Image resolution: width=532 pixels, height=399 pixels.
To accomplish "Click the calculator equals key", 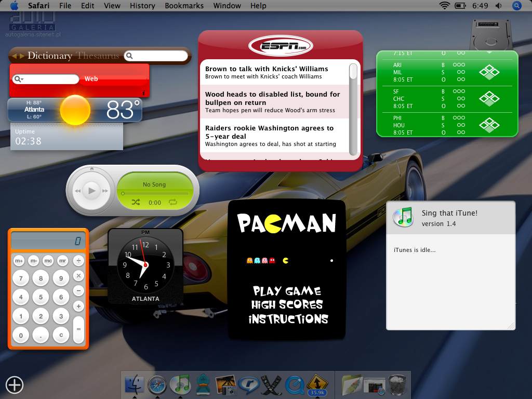I will click(x=78, y=329).
